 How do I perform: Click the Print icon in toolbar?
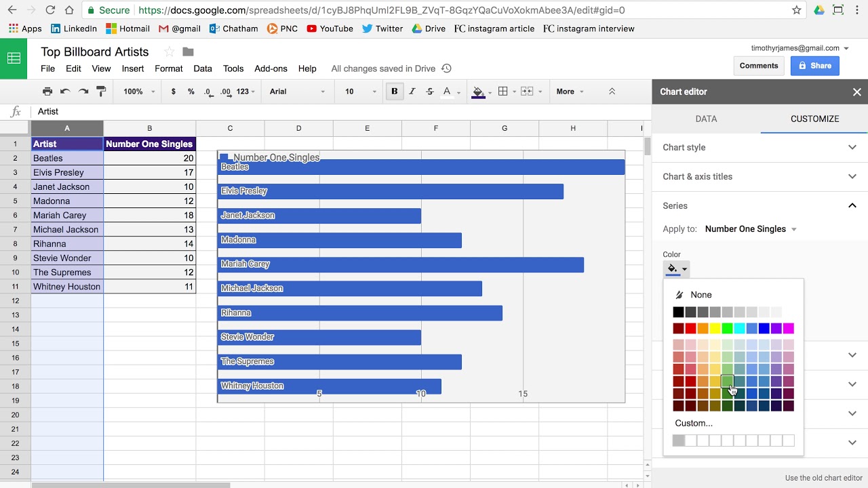pyautogui.click(x=47, y=91)
